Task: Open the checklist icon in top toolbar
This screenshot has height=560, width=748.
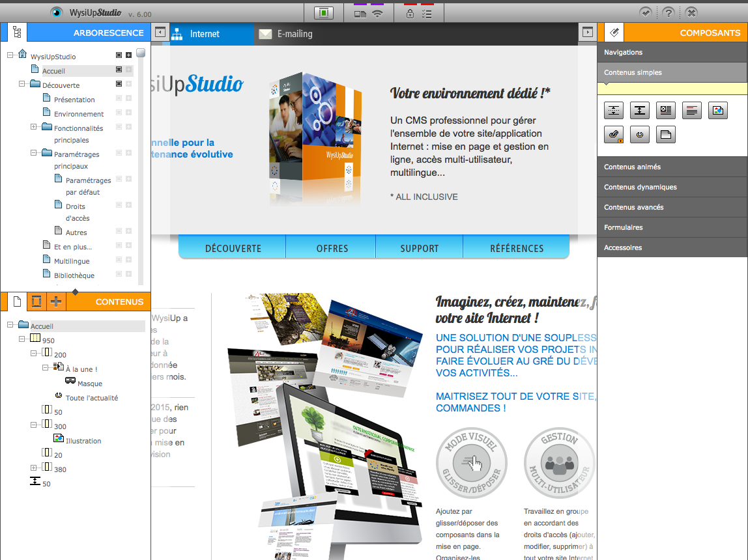Action: pyautogui.click(x=427, y=14)
